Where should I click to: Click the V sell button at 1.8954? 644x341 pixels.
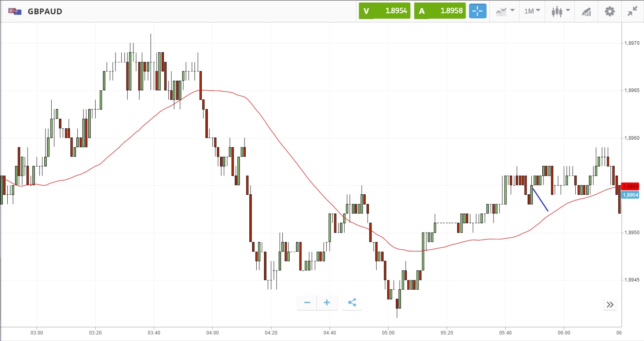384,11
